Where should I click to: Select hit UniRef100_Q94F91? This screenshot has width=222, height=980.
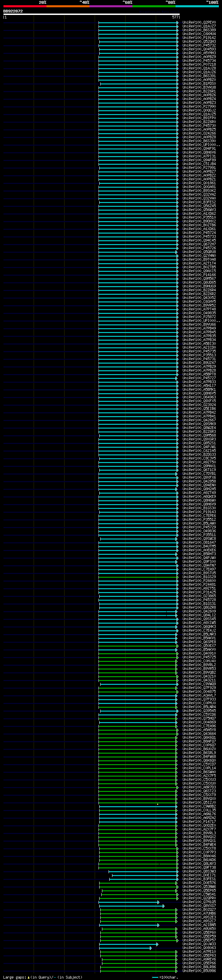199,148
